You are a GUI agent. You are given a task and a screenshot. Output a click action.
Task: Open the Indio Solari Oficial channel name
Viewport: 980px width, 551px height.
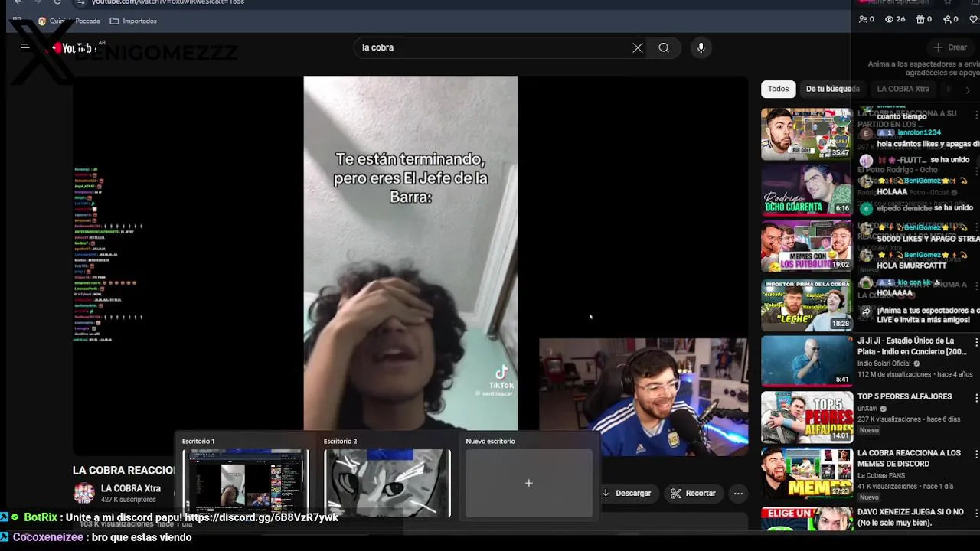coord(884,364)
